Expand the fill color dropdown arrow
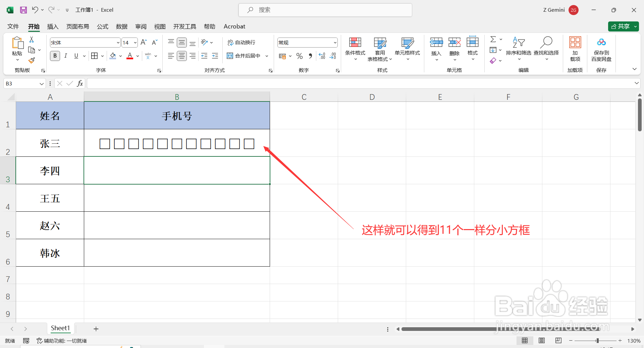644x348 pixels. click(x=120, y=56)
